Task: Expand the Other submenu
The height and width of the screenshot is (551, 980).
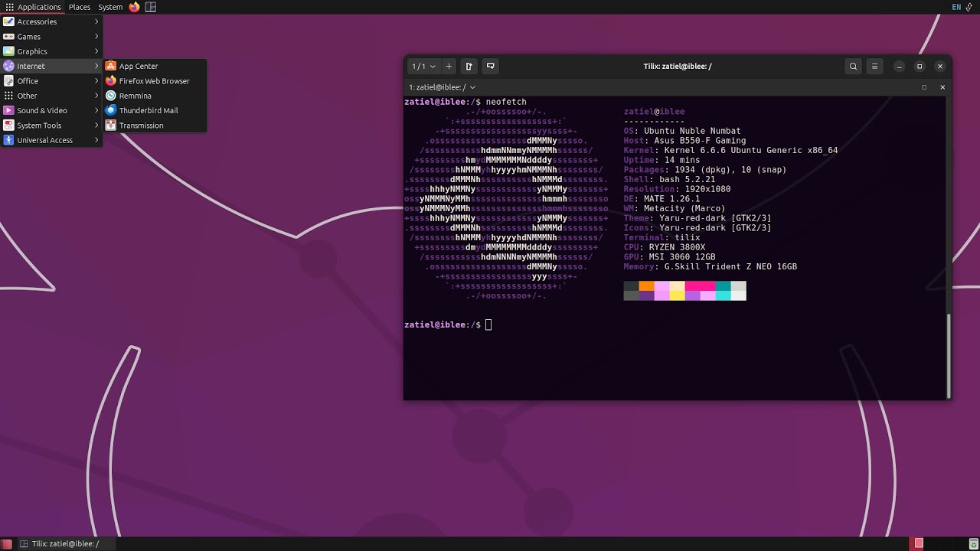Action: 51,96
